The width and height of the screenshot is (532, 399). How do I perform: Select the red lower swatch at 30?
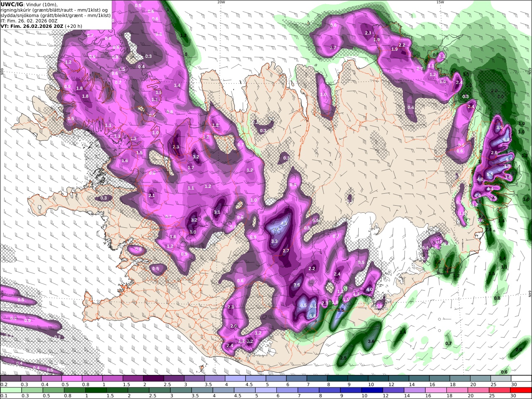coord(521,390)
